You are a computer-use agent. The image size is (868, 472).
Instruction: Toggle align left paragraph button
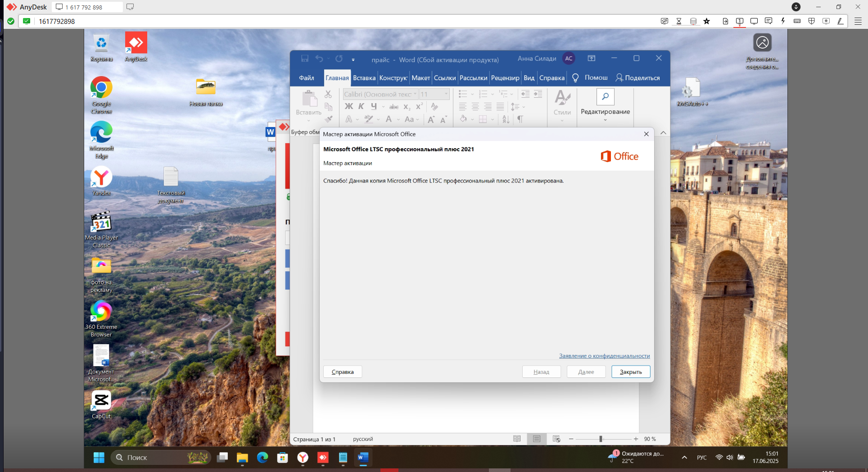[x=463, y=107]
